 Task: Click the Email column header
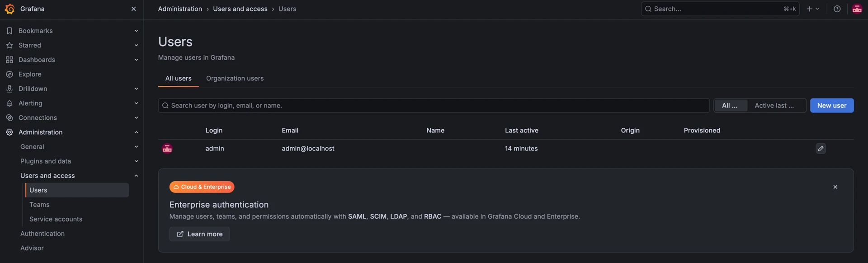click(x=290, y=130)
